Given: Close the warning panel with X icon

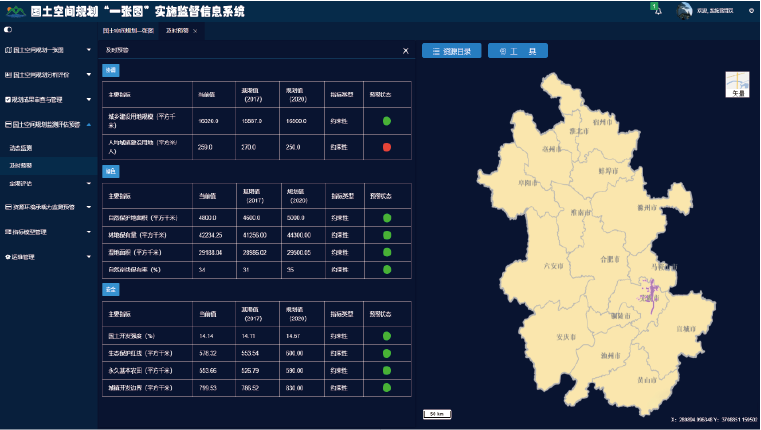Looking at the screenshot, I should click(405, 50).
